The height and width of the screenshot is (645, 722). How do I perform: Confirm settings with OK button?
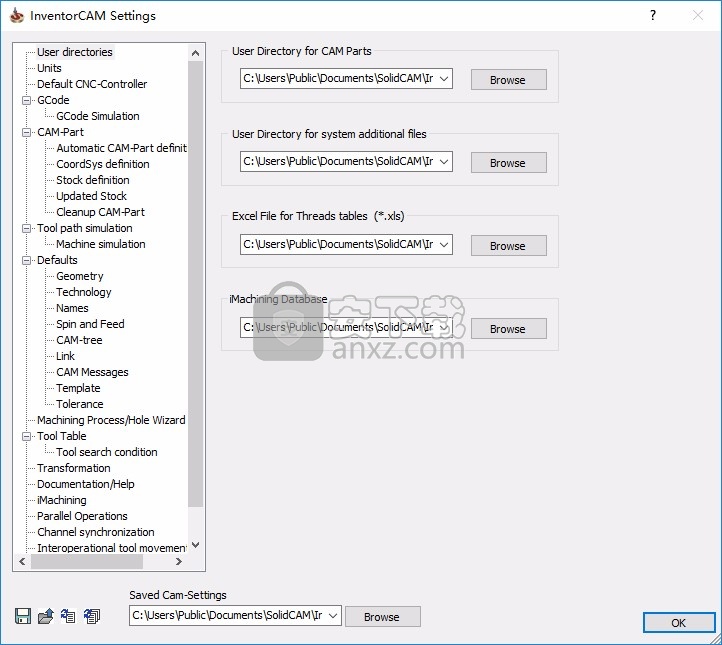pyautogui.click(x=679, y=623)
